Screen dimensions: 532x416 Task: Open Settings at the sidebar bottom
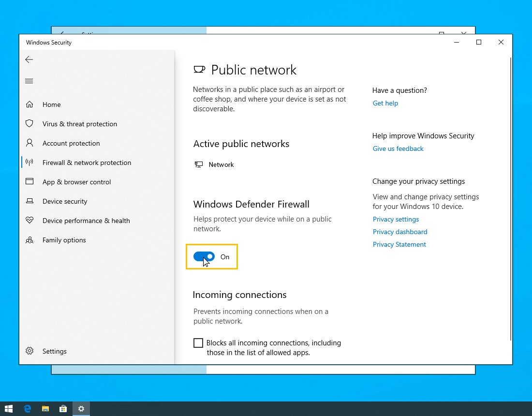[x=54, y=351]
